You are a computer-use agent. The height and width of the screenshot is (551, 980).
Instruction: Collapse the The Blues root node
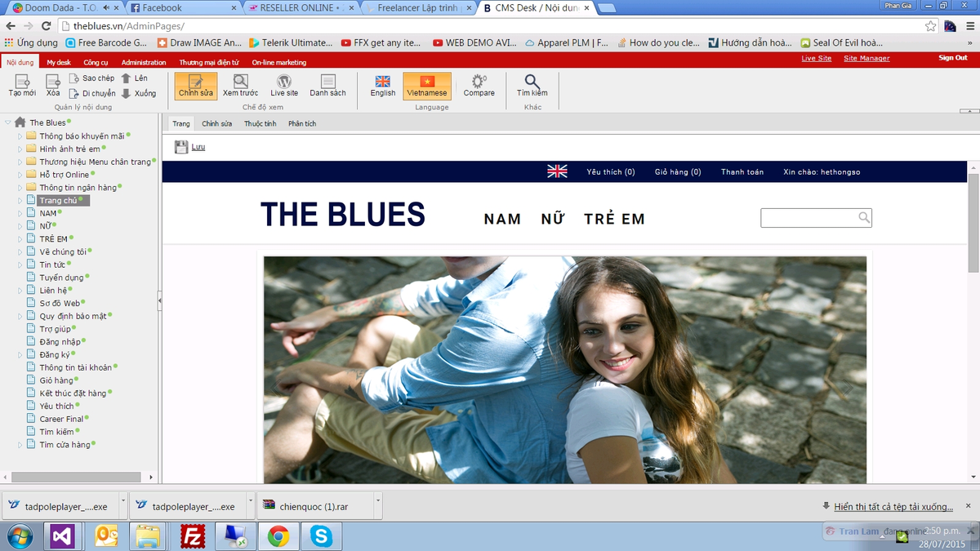[8, 123]
